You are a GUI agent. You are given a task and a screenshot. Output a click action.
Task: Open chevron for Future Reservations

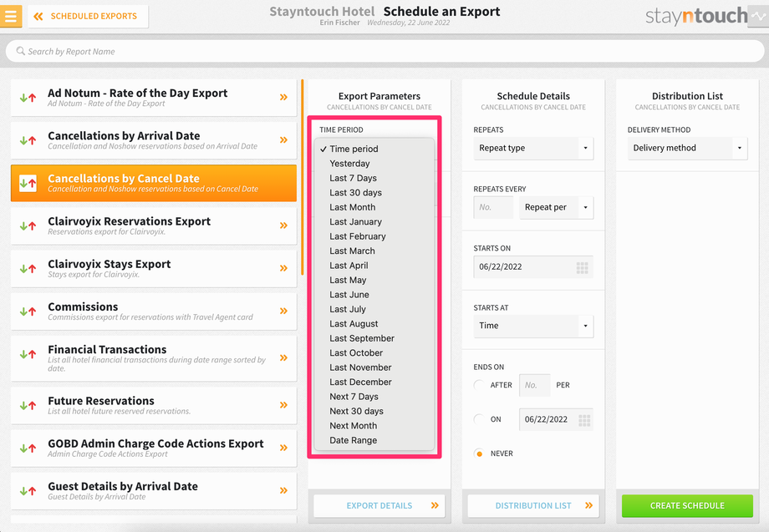(283, 404)
